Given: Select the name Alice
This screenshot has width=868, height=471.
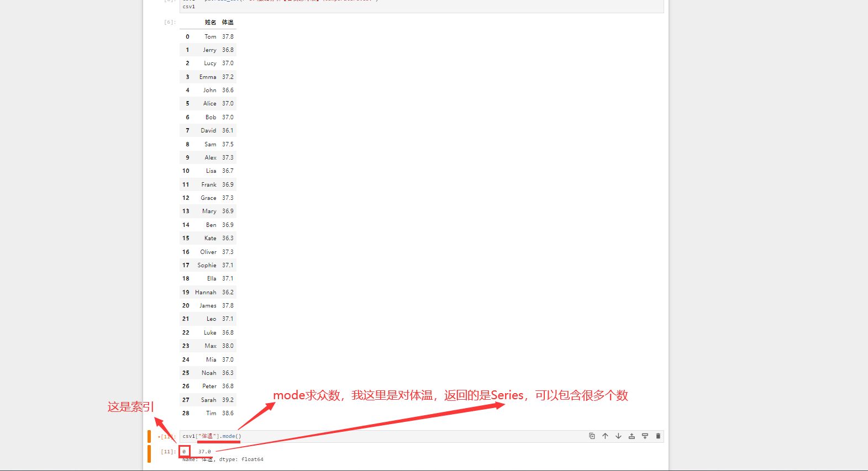Looking at the screenshot, I should (210, 104).
